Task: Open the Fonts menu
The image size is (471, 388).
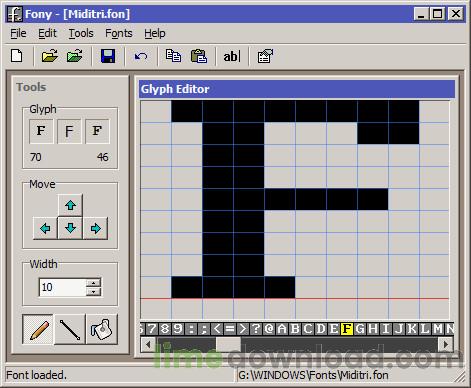Action: [119, 33]
